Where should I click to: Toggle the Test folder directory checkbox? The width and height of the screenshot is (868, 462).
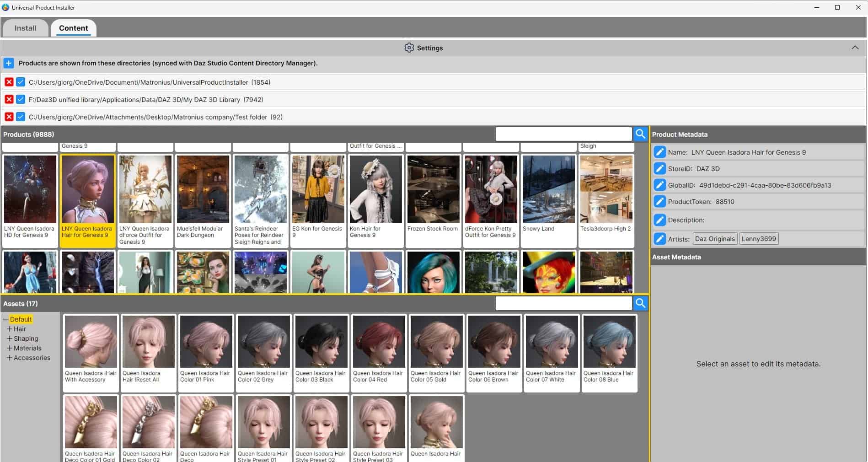pyautogui.click(x=20, y=117)
